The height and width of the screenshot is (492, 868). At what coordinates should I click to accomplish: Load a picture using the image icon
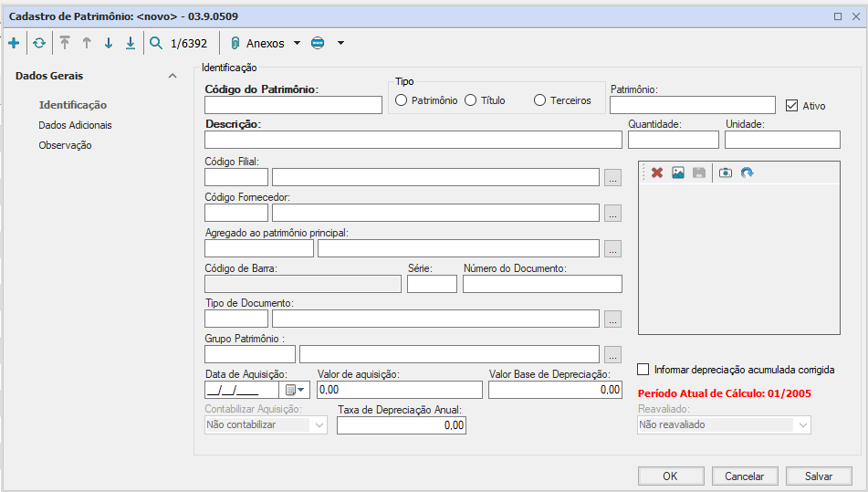pyautogui.click(x=678, y=173)
